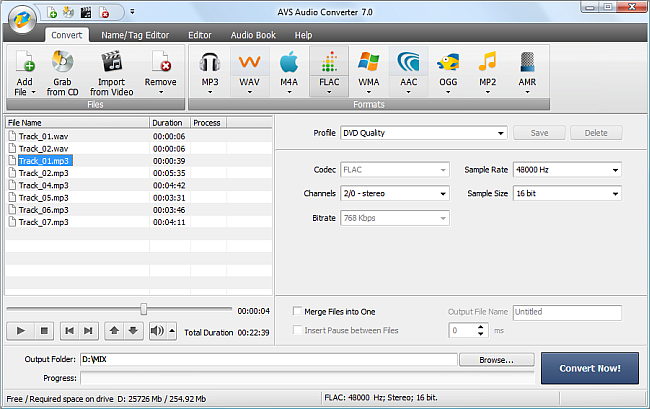The image size is (650, 409).
Task: Select Track_04.mp3 in the file list
Action: (x=139, y=185)
